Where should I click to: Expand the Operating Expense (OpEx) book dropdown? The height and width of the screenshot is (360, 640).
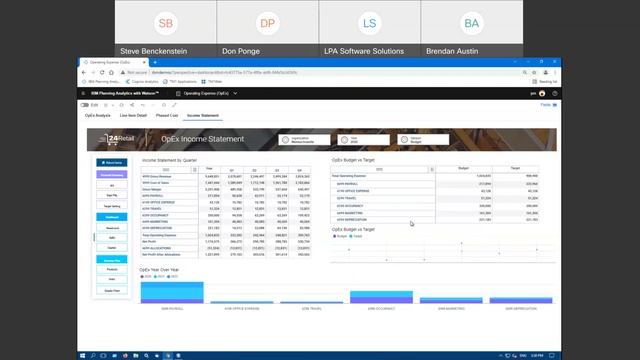pyautogui.click(x=235, y=93)
